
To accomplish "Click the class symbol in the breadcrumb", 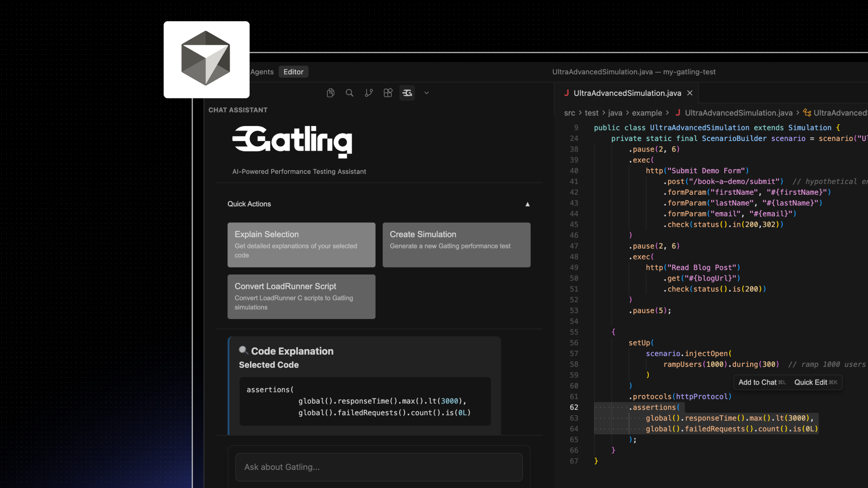I will [807, 113].
